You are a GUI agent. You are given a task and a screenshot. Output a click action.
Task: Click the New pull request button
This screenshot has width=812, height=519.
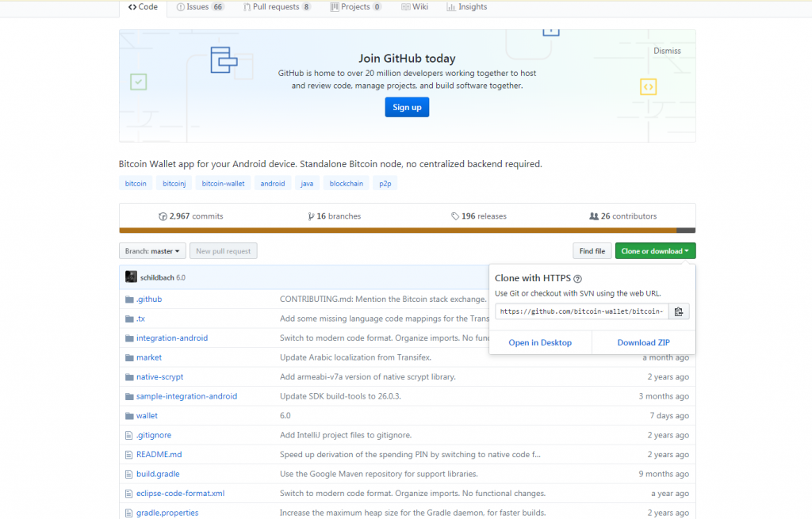pyautogui.click(x=223, y=251)
